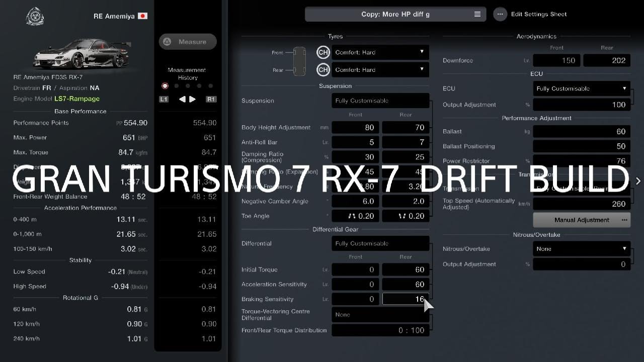Open the Torque-Vectoring Centre Differential None field

[380, 315]
